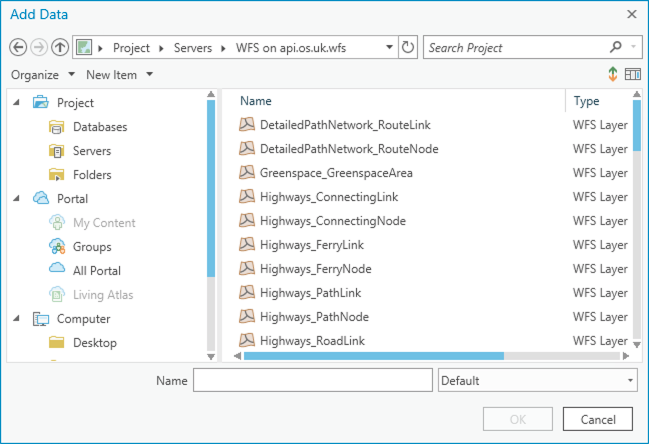Click the navigation tree vertical scrollbar
Viewport: 649px width, 444px height.
211,188
